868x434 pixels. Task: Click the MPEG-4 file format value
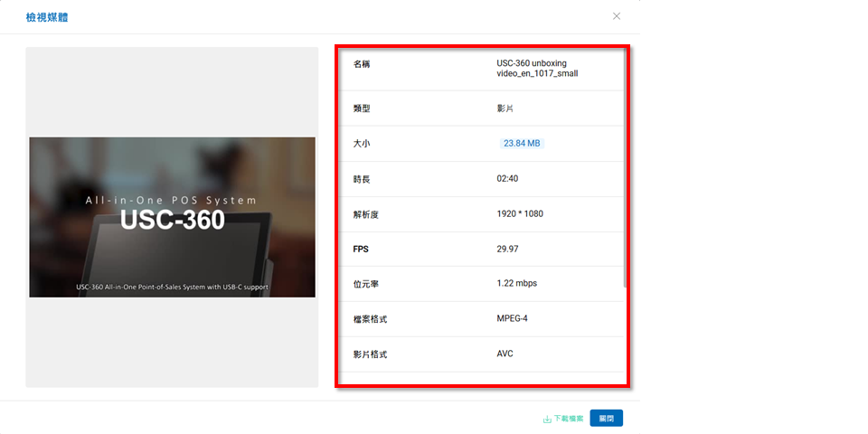(512, 318)
